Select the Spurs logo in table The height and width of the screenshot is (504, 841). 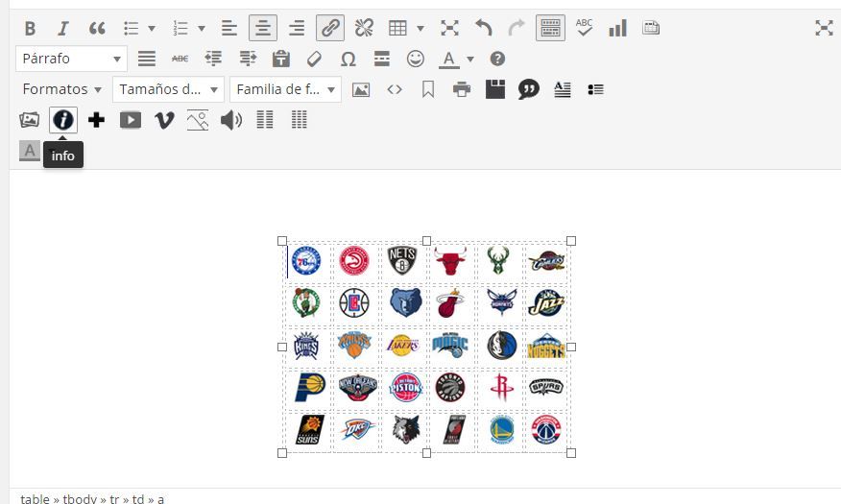pos(546,387)
